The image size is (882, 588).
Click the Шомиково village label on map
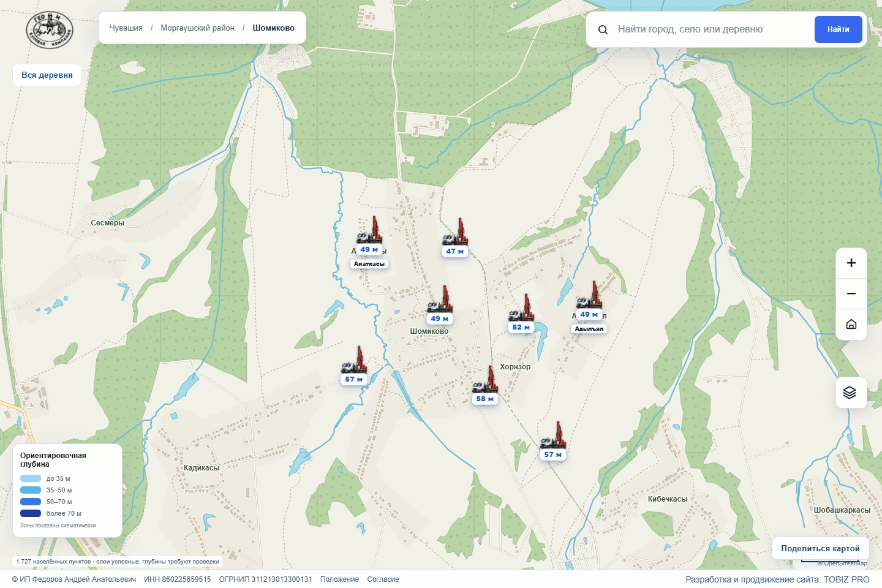click(429, 331)
